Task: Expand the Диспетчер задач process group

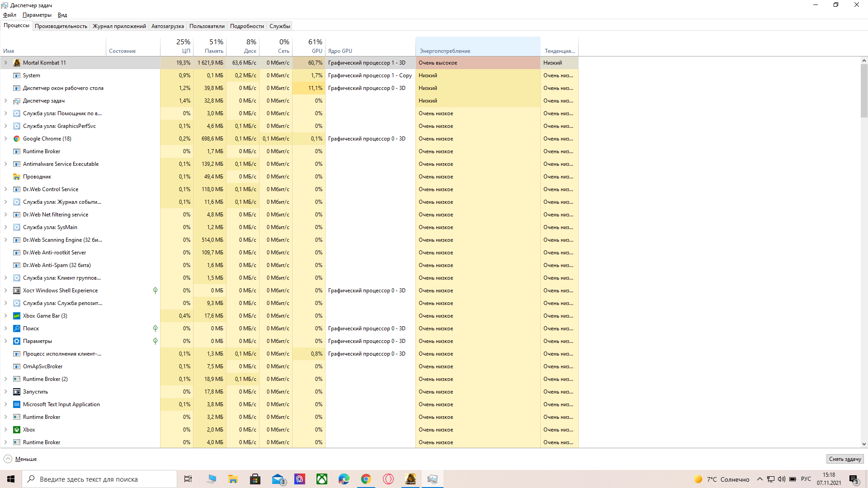Action: point(6,101)
